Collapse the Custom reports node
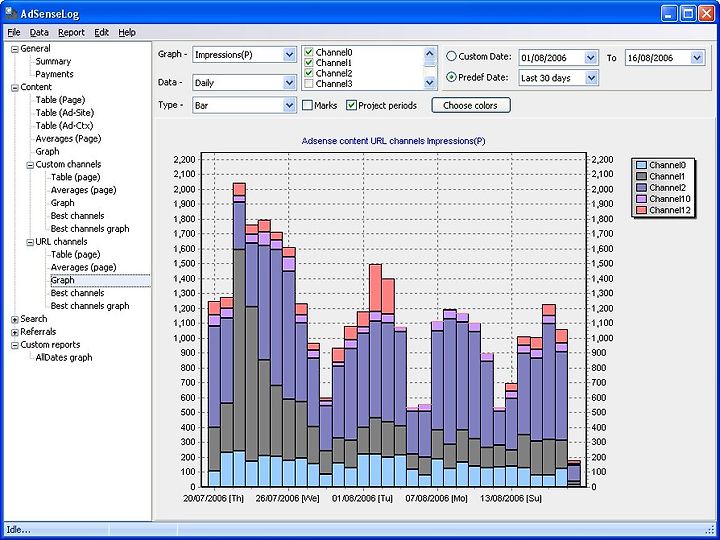 pos(15,345)
